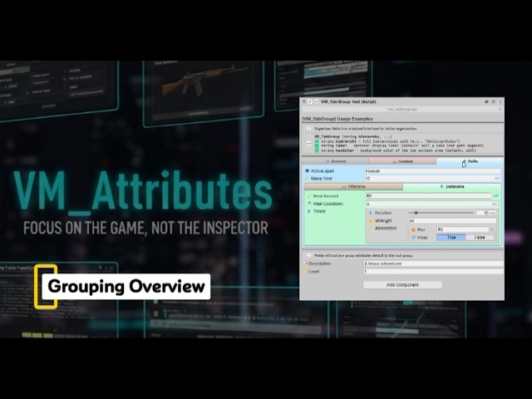The image size is (532, 399).
Task: Click the shield Strength input field
Action: pyautogui.click(x=452, y=220)
